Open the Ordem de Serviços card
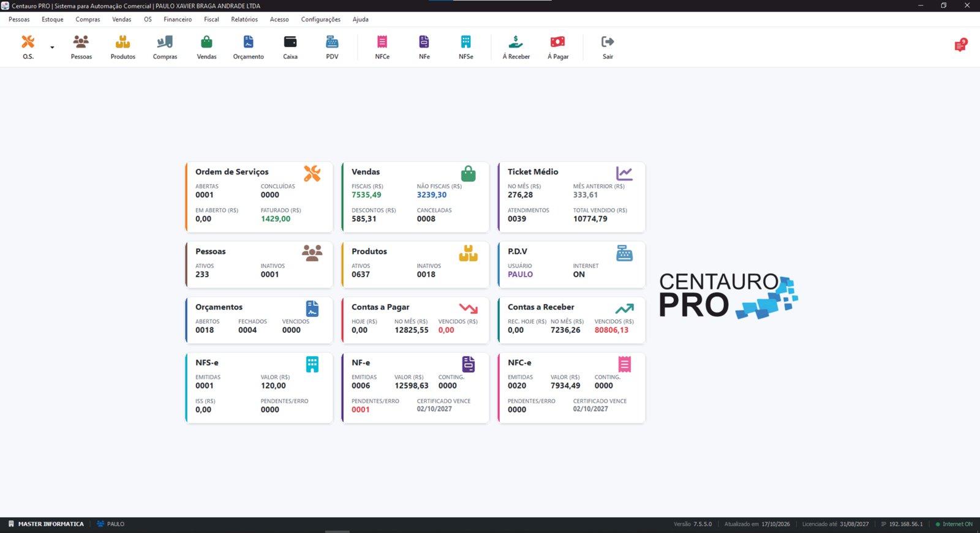 (259, 197)
